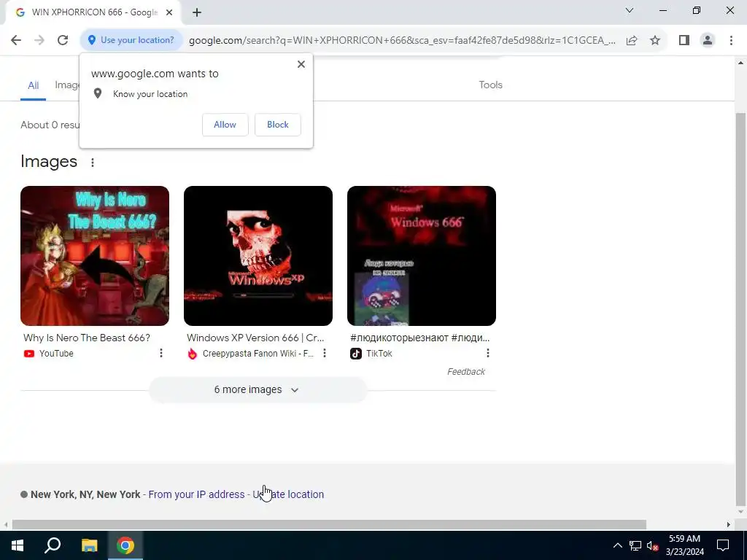Open a new tab with plus button

click(197, 13)
